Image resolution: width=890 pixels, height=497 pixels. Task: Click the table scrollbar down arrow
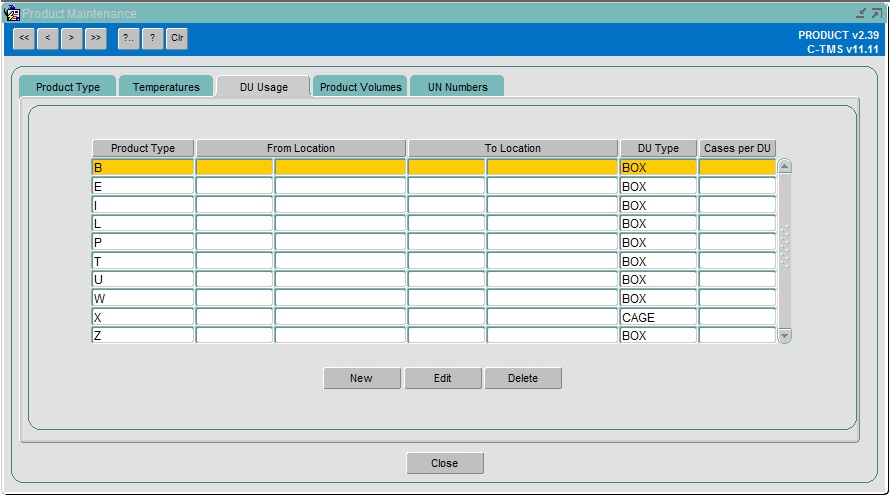pyautogui.click(x=784, y=336)
